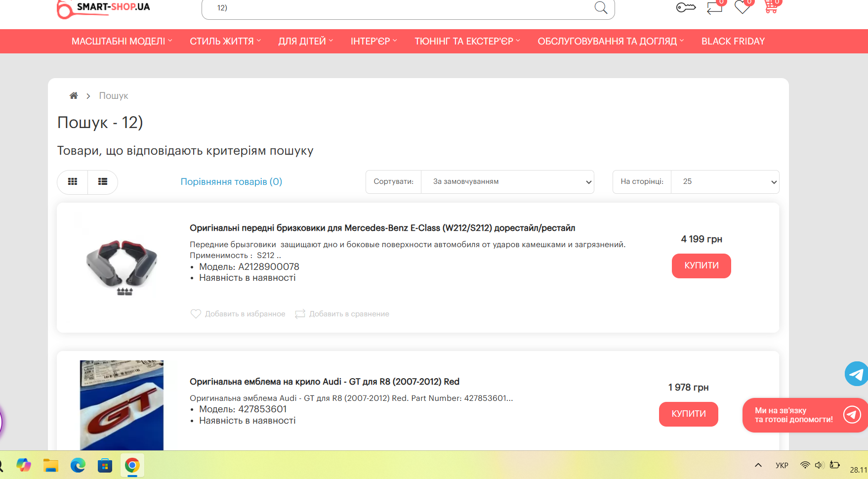The image size is (868, 479).
Task: Switch to list view layout
Action: (103, 182)
